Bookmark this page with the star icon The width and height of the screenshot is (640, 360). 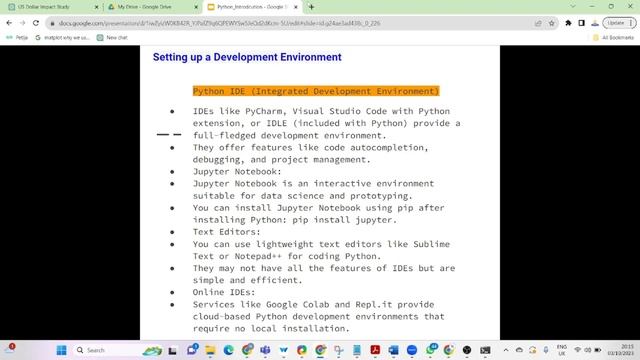tap(551, 23)
